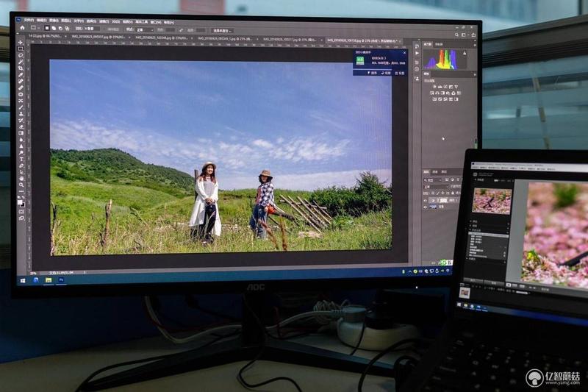Open the collapsed Actions play icon

(x=417, y=53)
